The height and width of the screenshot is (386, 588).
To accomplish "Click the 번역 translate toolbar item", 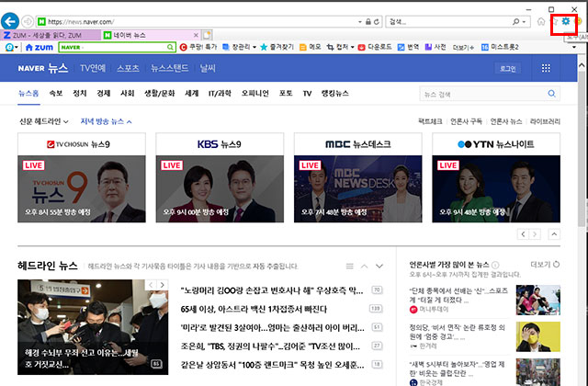I will click(408, 47).
